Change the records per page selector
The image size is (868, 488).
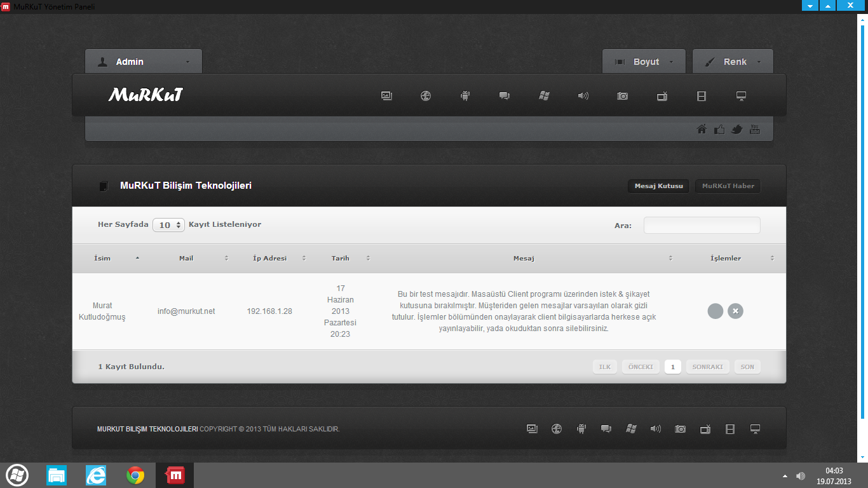168,225
